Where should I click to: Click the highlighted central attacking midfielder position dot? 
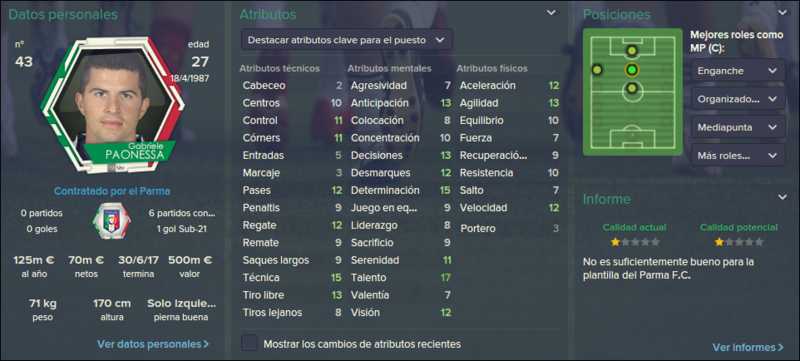[x=632, y=69]
